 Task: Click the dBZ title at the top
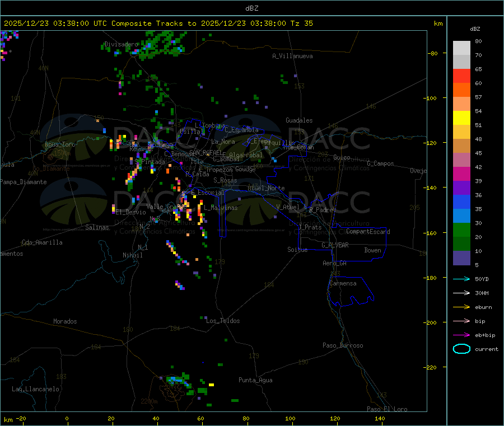point(251,8)
